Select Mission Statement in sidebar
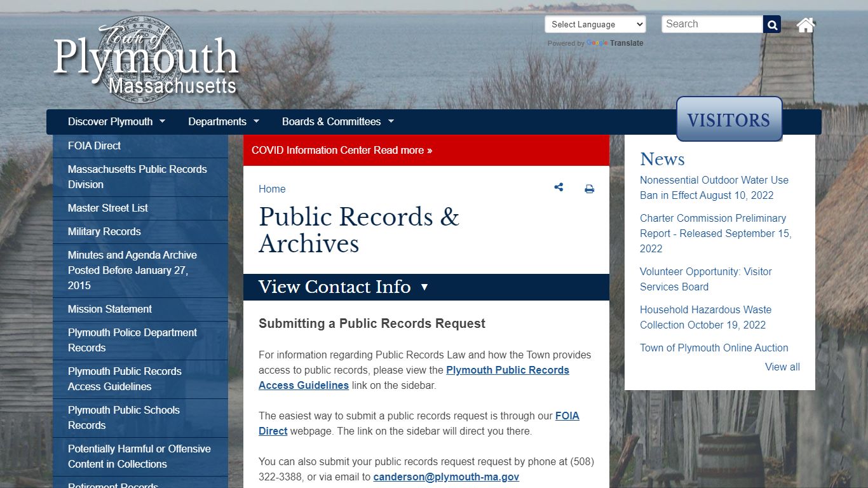This screenshot has width=868, height=488. [x=140, y=309]
